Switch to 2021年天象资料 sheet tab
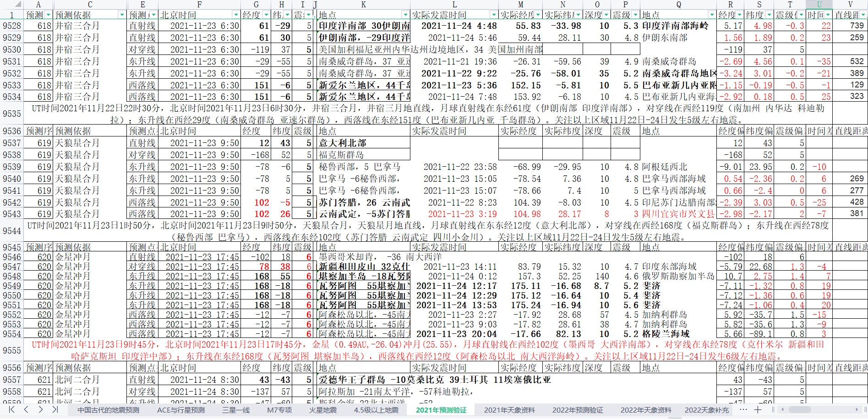 (509, 410)
